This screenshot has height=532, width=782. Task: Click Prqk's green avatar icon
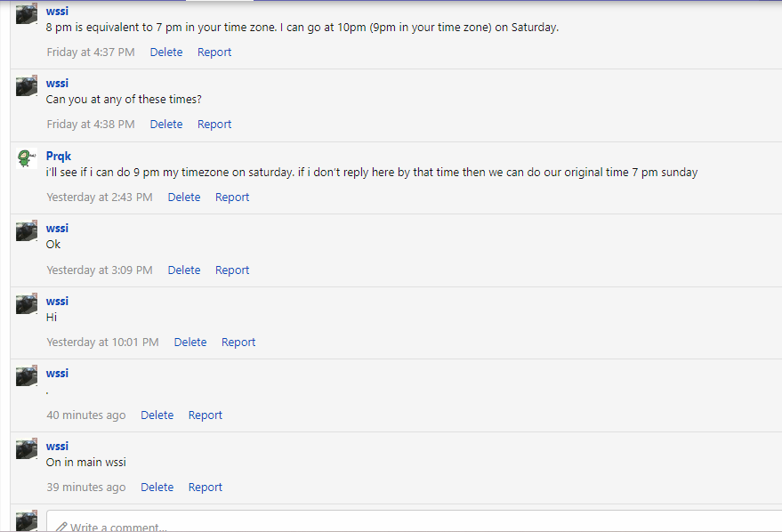(27, 158)
